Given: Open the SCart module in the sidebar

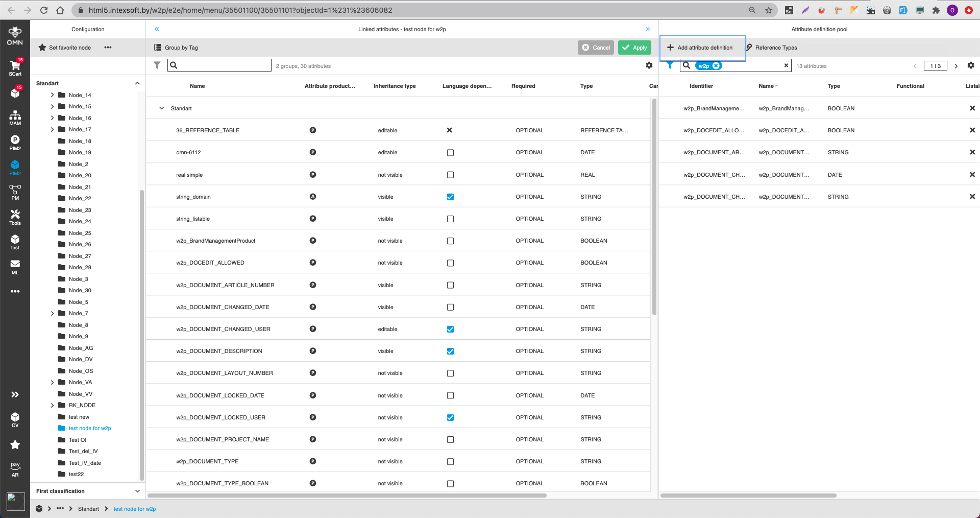Looking at the screenshot, I should click(x=15, y=66).
